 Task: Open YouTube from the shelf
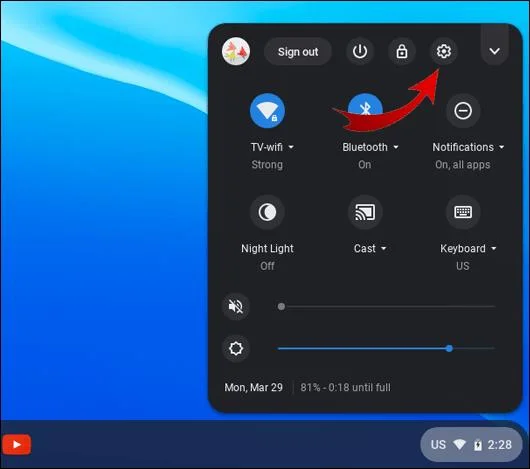(x=16, y=445)
